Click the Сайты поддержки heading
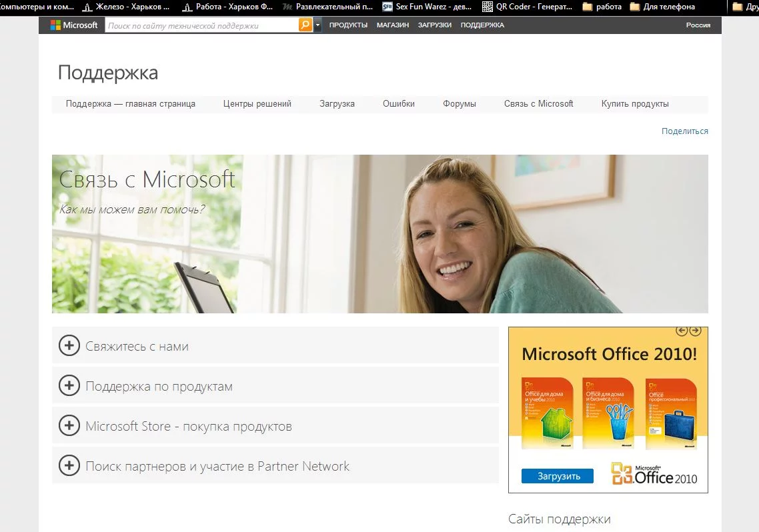Viewport: 759px width, 532px height. 559,519
